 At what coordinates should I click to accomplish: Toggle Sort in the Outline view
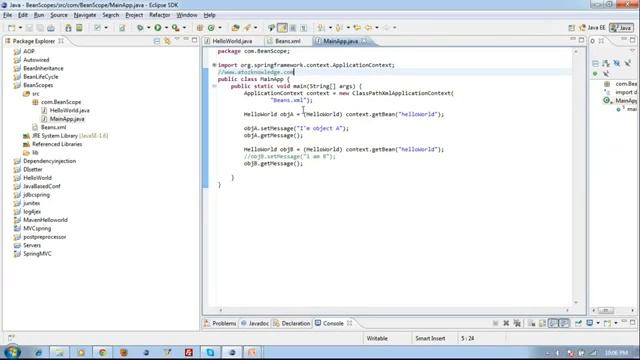[606, 63]
